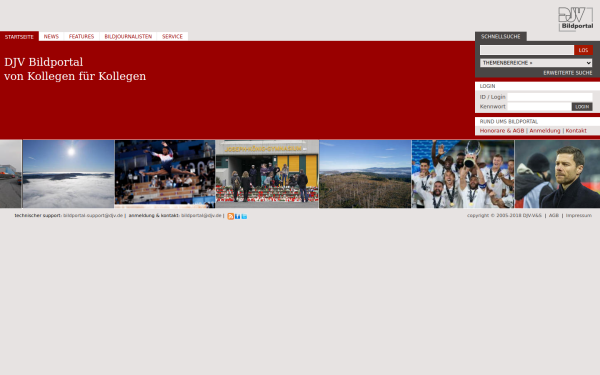600x375 pixels.
Task: Open the AGB footer link
Action: (x=554, y=215)
